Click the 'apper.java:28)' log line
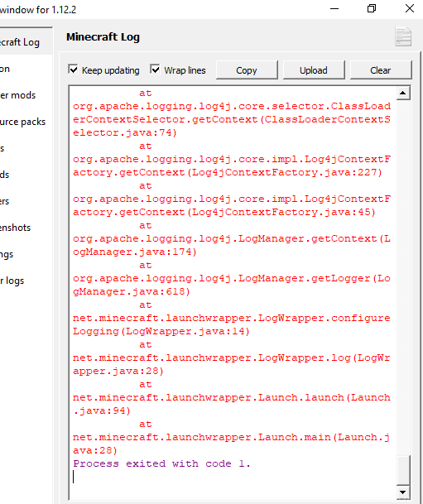The image size is (423, 504). 118,371
